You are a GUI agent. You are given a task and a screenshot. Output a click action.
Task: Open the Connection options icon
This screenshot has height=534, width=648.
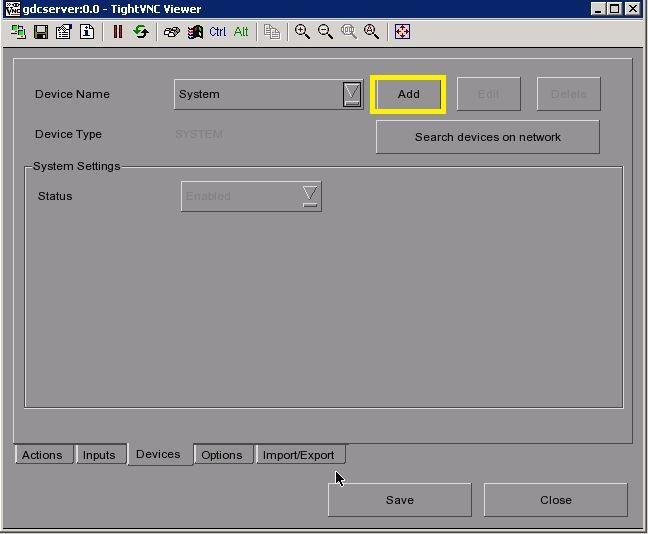point(64,32)
